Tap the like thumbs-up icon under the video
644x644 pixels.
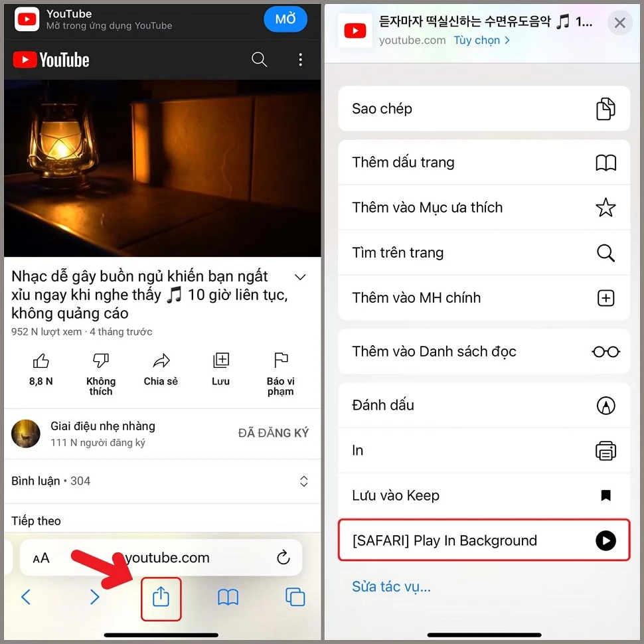[x=41, y=361]
